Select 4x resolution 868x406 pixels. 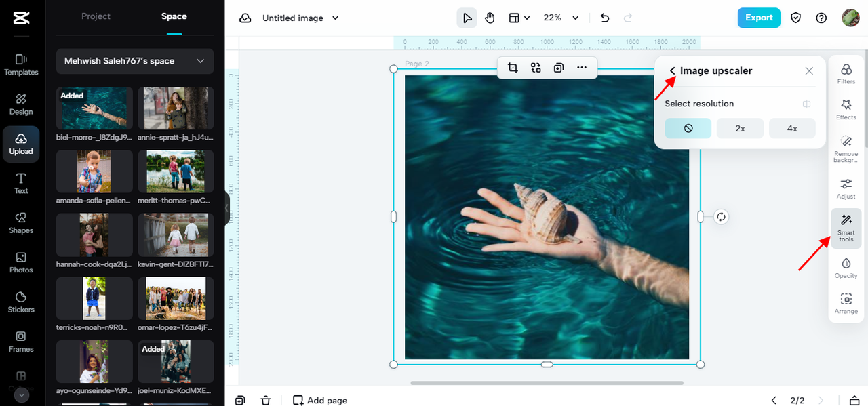point(792,128)
